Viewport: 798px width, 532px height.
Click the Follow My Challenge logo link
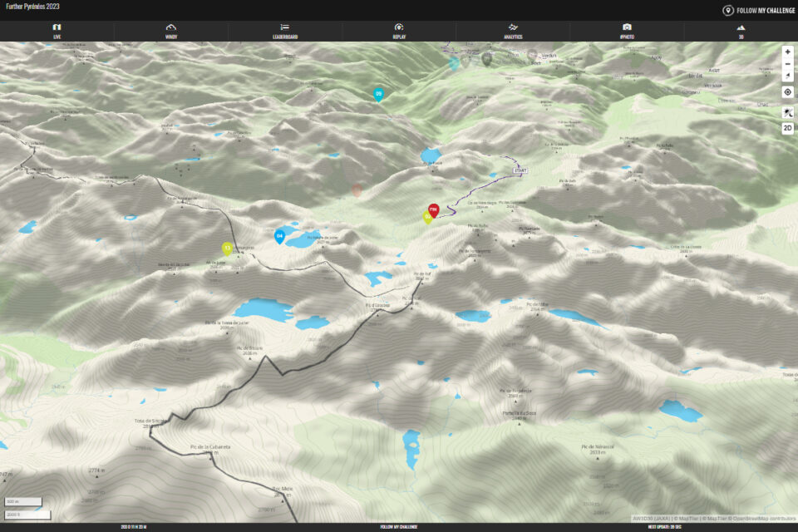point(758,10)
